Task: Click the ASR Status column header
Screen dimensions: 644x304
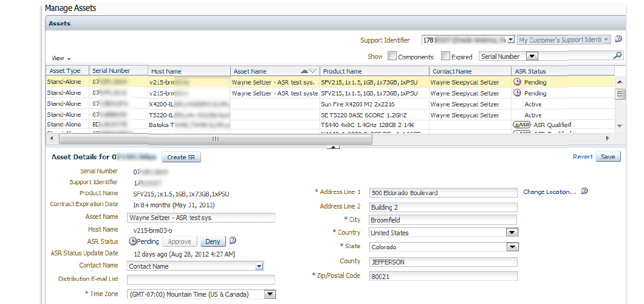Action: pos(530,71)
